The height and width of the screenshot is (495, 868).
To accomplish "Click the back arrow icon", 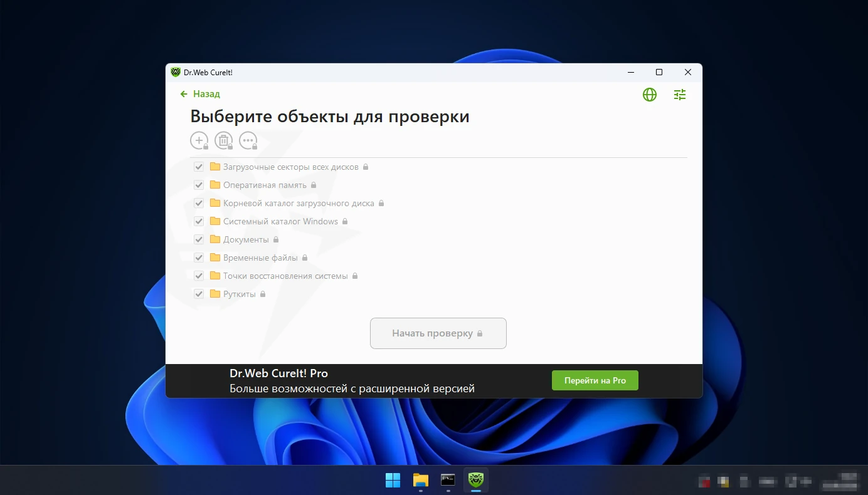I will tap(184, 94).
